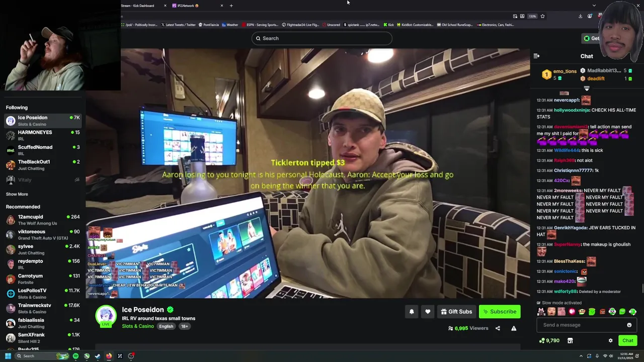
Task: Open Spotify from the taskbar
Action: 75,356
